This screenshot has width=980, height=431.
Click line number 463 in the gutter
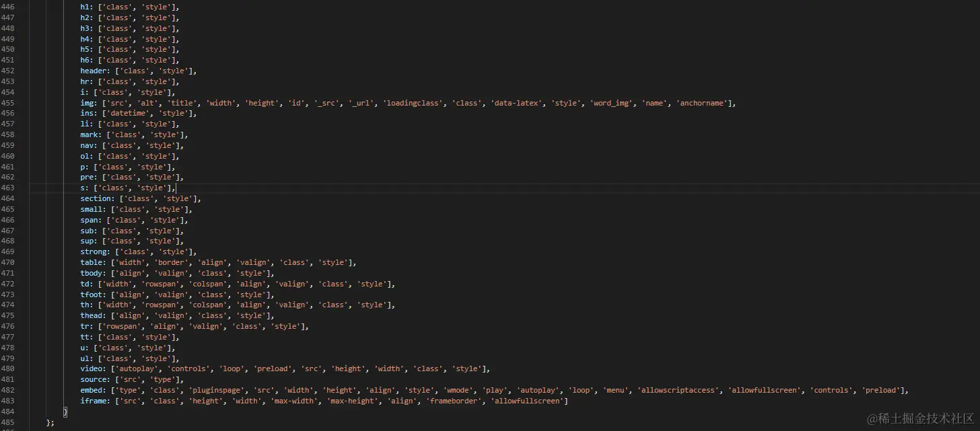7,188
